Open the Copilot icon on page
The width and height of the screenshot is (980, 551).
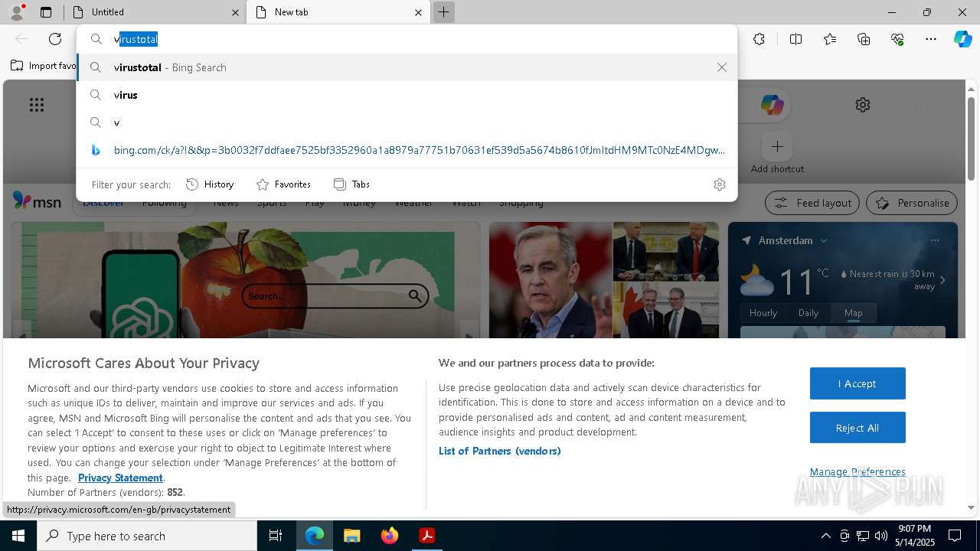(772, 105)
